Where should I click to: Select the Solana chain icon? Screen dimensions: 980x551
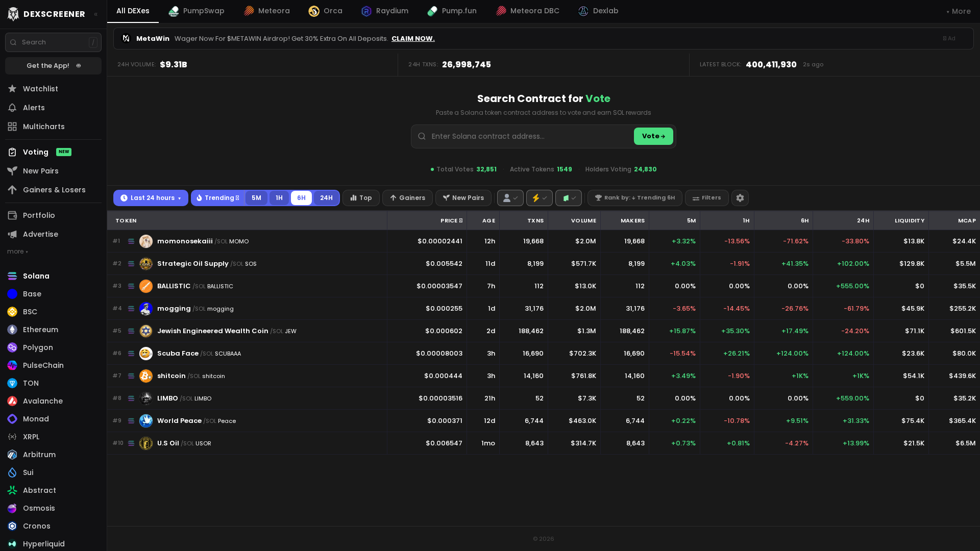(x=12, y=275)
